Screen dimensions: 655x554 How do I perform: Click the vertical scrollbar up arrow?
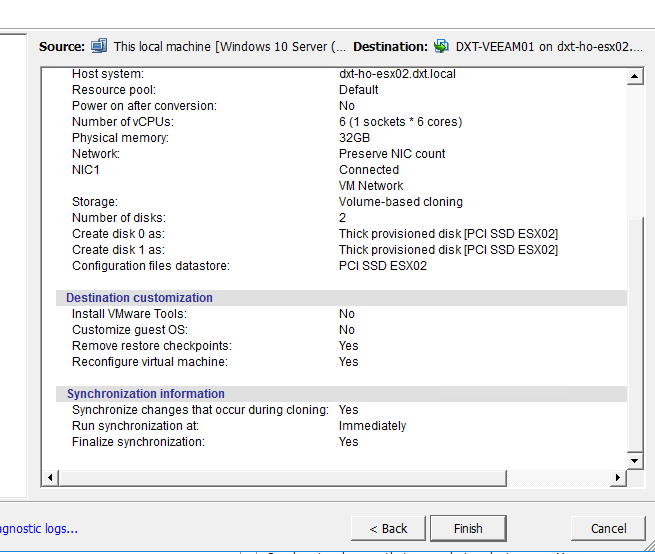[635, 76]
